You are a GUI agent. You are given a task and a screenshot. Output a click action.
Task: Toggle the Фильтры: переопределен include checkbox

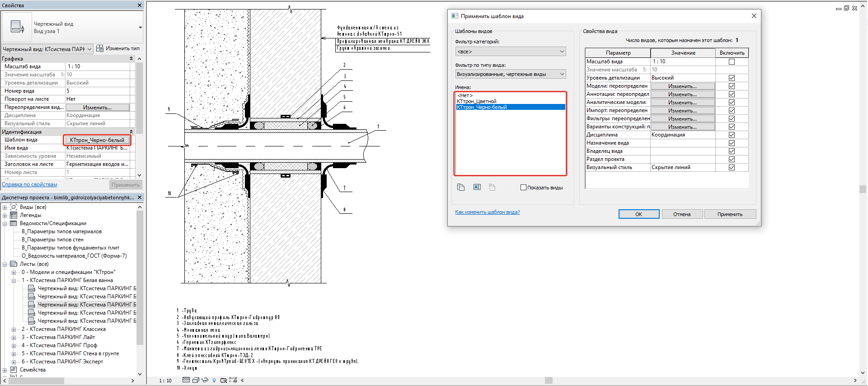point(732,118)
